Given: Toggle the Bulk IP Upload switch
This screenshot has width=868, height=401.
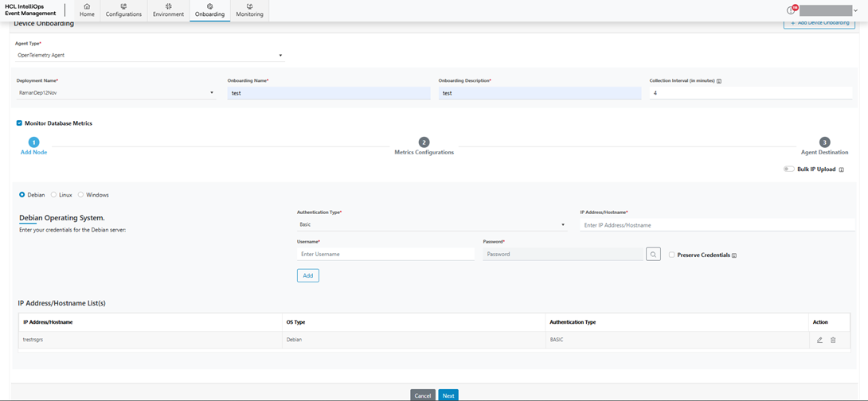Looking at the screenshot, I should pos(789,169).
